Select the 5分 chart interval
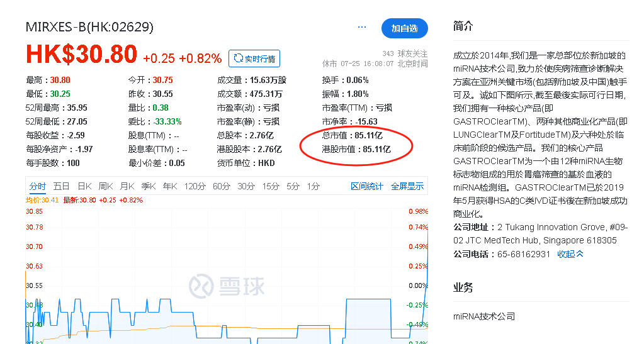 point(293,186)
